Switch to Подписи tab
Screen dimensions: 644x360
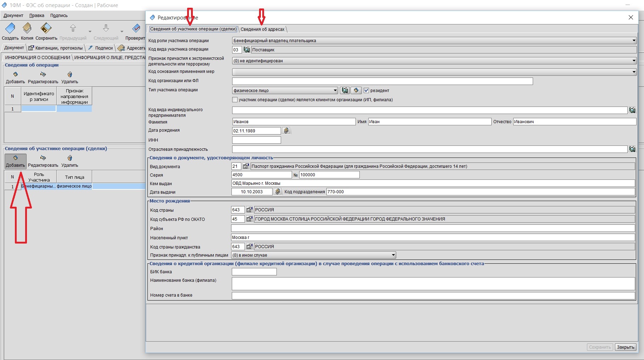(x=100, y=48)
